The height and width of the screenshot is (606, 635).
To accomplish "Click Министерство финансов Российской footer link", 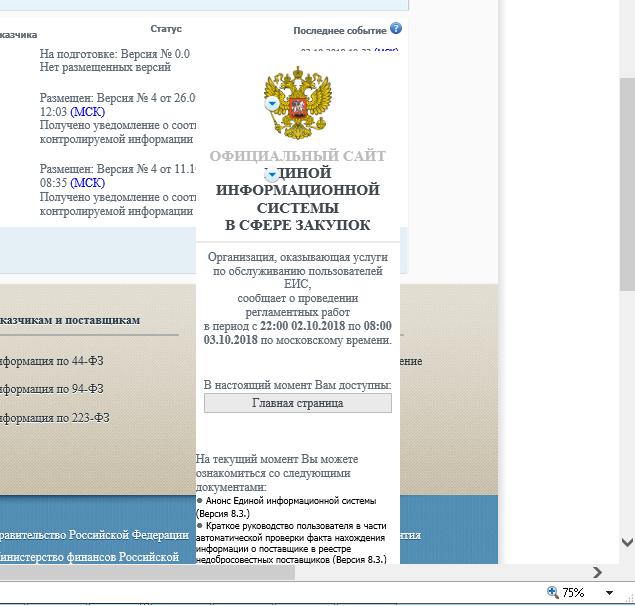I will point(90,556).
